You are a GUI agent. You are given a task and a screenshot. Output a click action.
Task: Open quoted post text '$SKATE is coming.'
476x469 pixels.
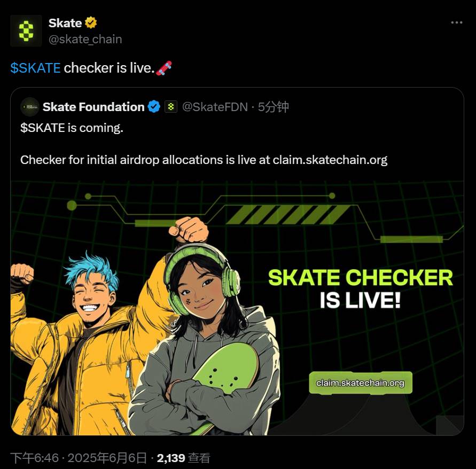(72, 128)
